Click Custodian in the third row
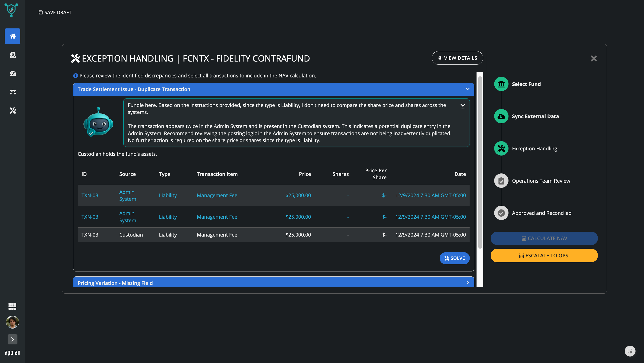The width and height of the screenshot is (644, 363). 131,235
